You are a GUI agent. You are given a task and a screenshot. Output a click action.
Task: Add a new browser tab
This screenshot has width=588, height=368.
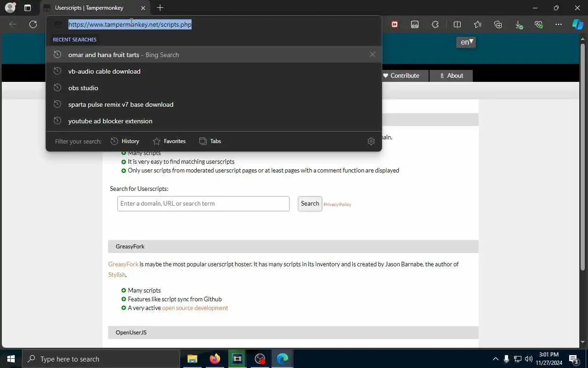(x=160, y=8)
